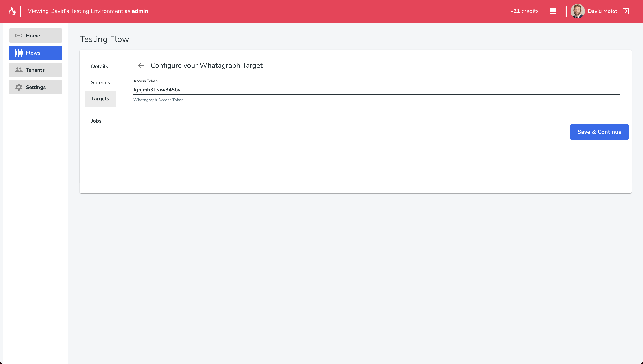The width and height of the screenshot is (643, 364).
Task: Click the Flows icon in sidebar
Action: [x=18, y=53]
